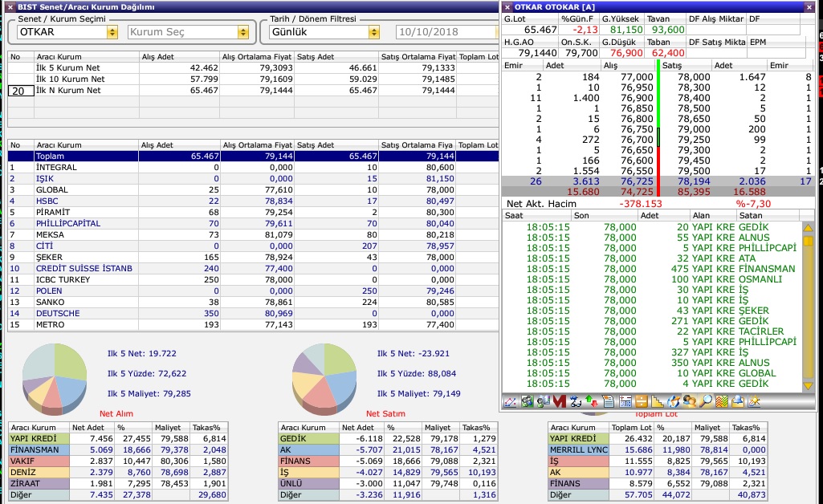Open the document page icon in OTKAR toolbar
This screenshot has width=823, height=504.
click(x=608, y=402)
